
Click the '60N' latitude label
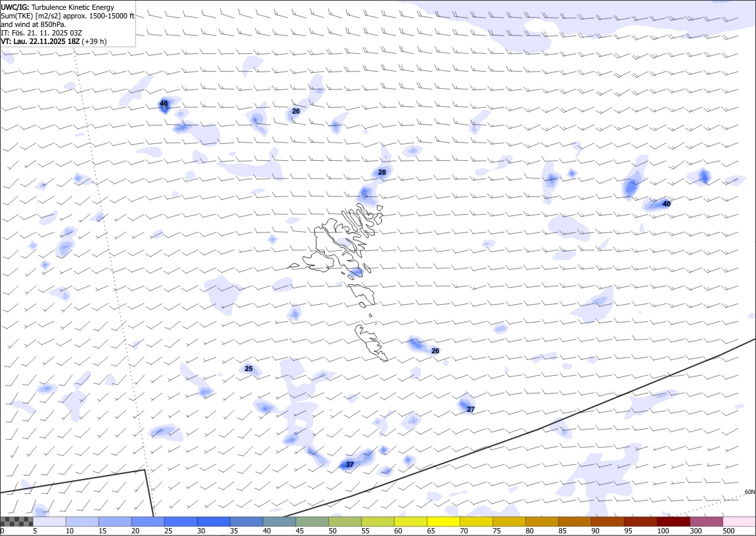tap(749, 492)
